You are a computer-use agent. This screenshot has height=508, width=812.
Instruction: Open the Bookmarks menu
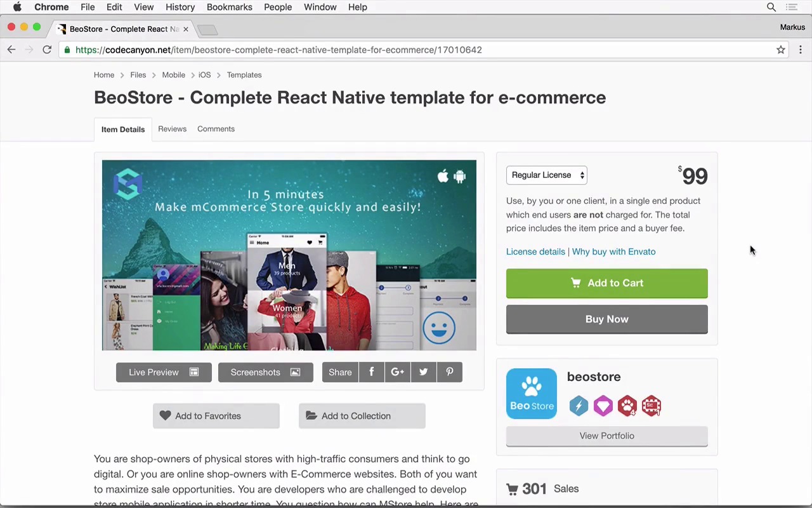coord(230,7)
